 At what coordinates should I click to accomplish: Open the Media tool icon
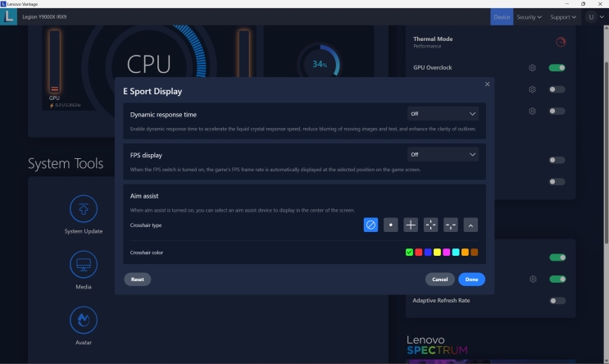(84, 265)
